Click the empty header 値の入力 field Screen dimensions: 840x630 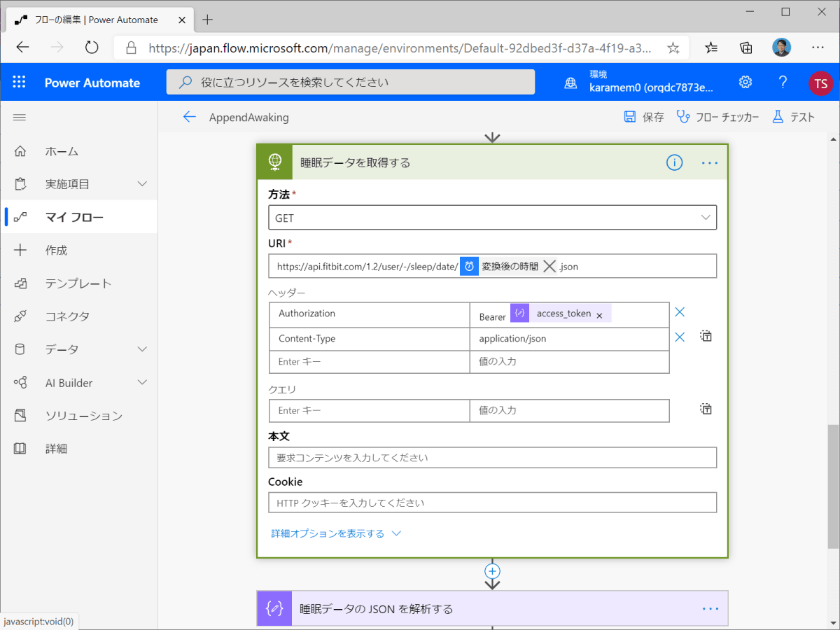[x=569, y=362]
